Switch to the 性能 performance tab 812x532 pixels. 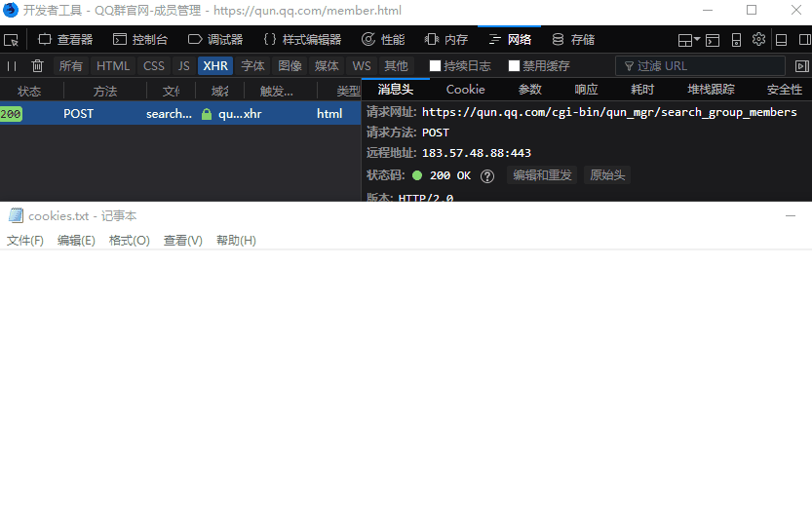click(383, 40)
